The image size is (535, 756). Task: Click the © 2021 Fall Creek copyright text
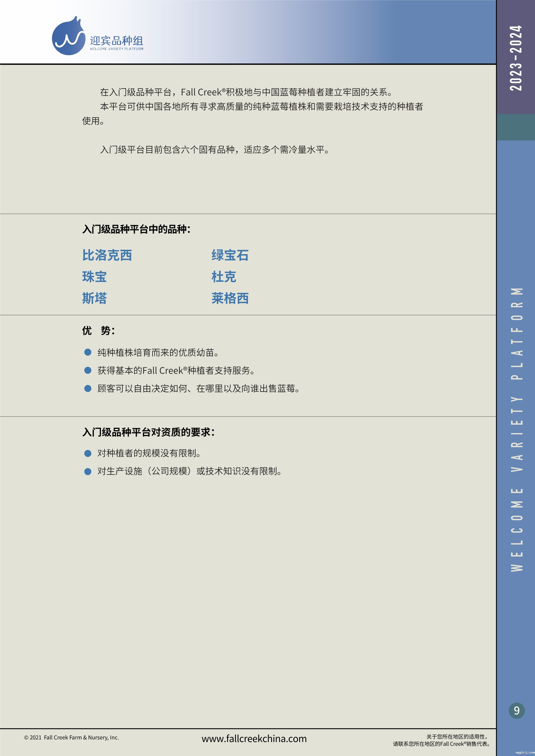click(71, 737)
